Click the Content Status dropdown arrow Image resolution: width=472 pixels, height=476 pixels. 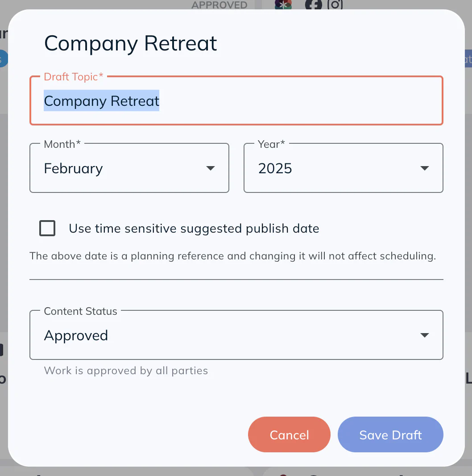tap(425, 335)
